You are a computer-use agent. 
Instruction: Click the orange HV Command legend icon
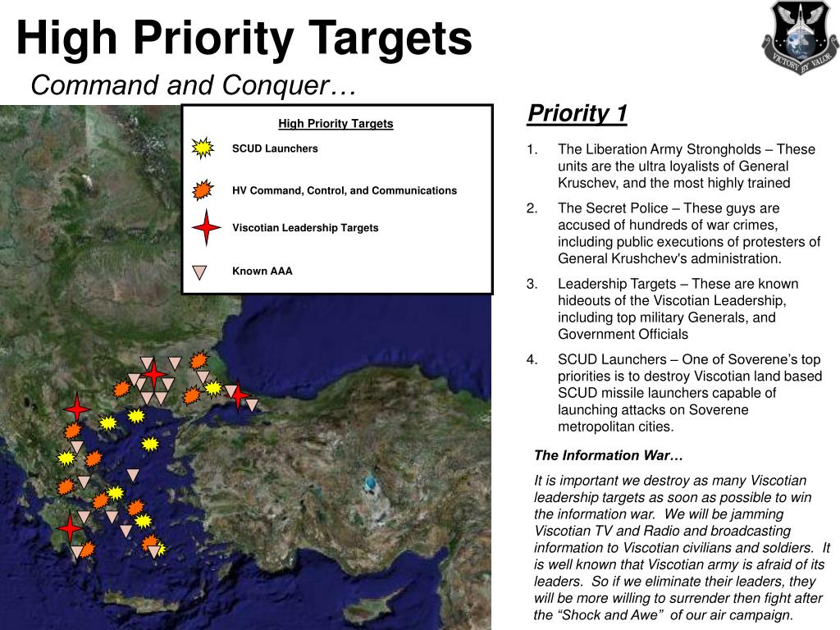(x=203, y=189)
